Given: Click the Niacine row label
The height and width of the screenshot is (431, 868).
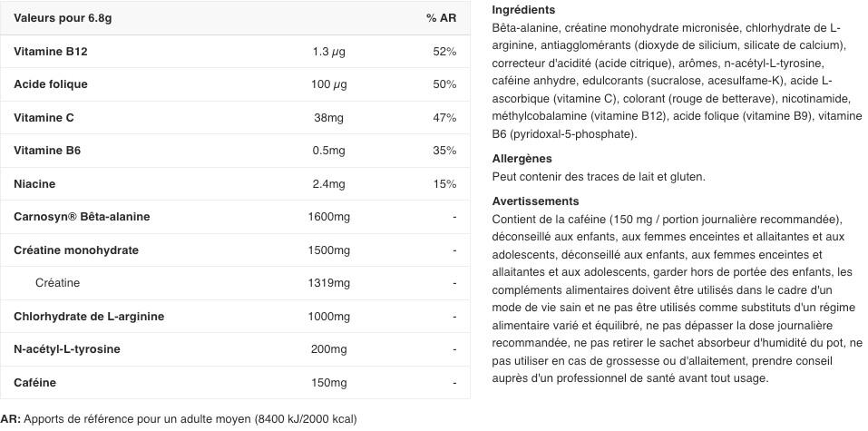Looking at the screenshot, I should 34,184.
